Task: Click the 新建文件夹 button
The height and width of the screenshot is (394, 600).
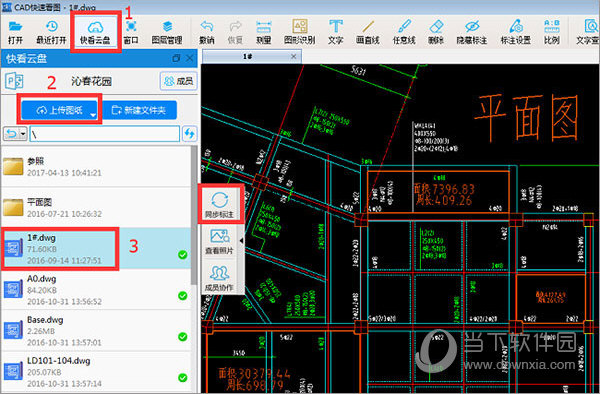Action: click(139, 110)
